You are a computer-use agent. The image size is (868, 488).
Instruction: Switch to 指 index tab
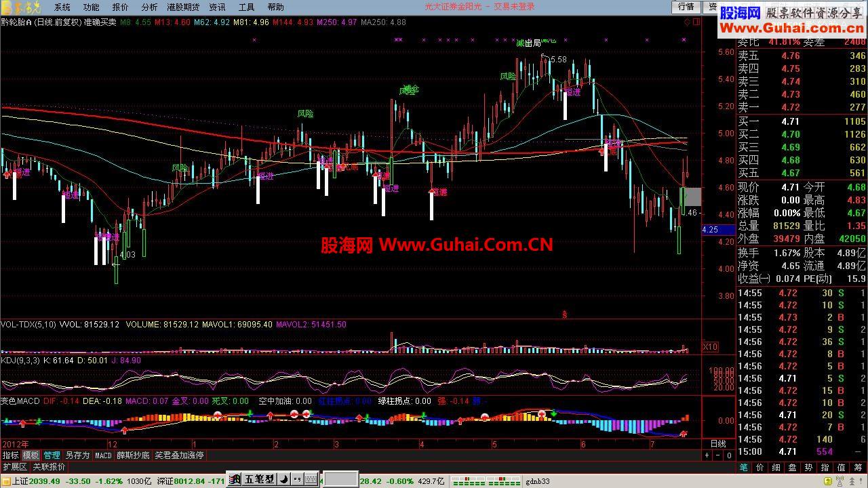[x=825, y=467]
